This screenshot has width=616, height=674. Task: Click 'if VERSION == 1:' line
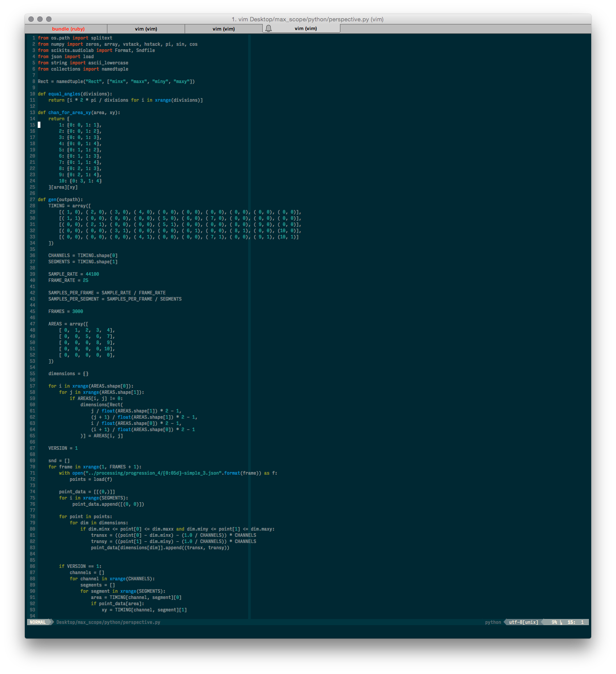80,567
